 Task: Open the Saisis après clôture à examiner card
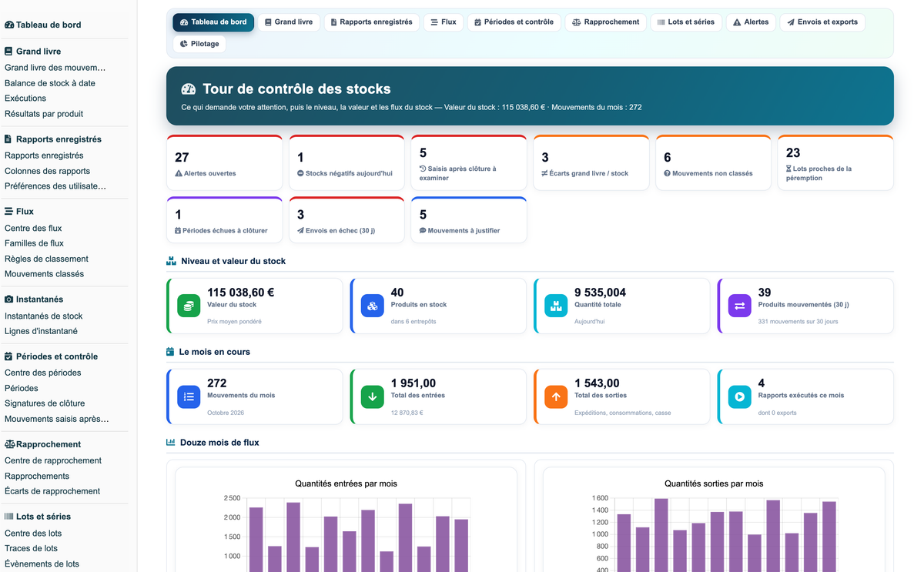[x=469, y=162]
